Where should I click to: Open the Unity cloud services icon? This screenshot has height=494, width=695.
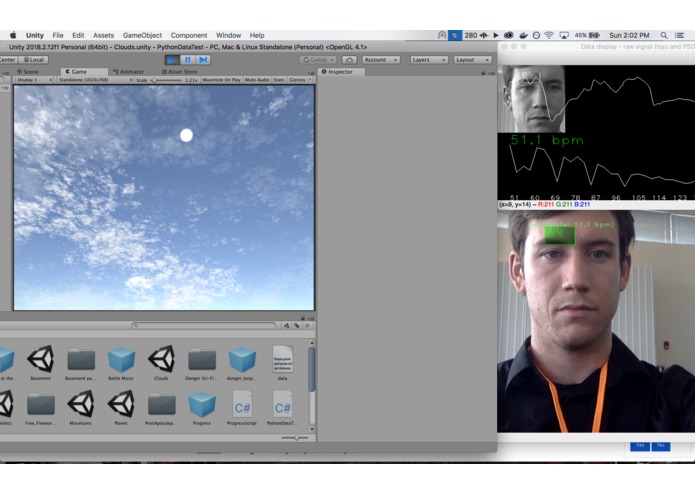click(349, 60)
